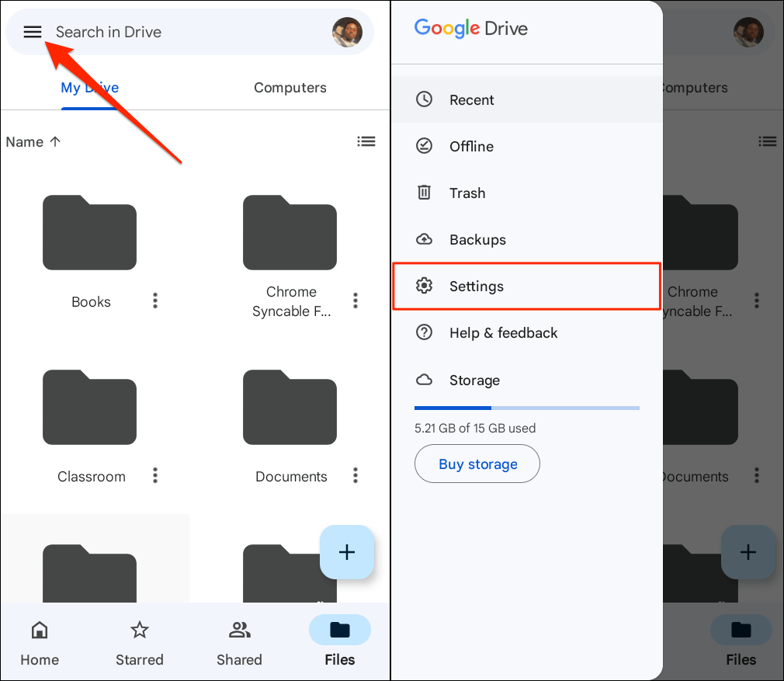Open the hamburger menu beside Search in Drive

(x=32, y=32)
